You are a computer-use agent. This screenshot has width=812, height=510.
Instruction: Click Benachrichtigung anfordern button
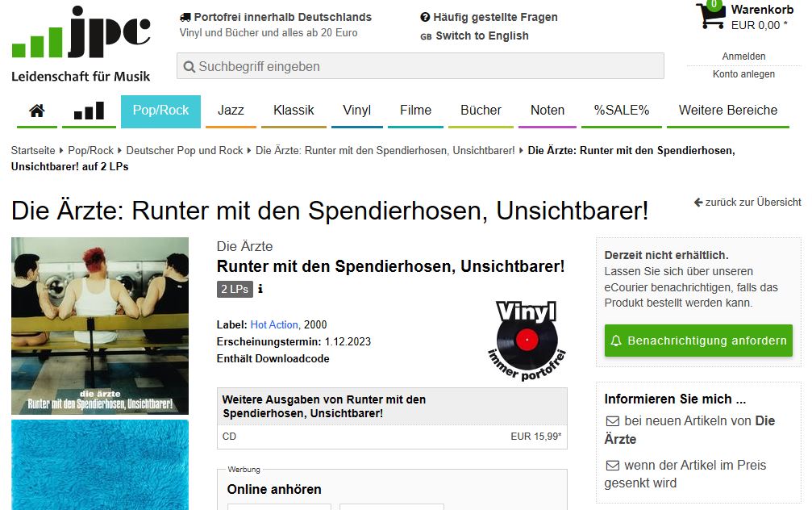698,341
